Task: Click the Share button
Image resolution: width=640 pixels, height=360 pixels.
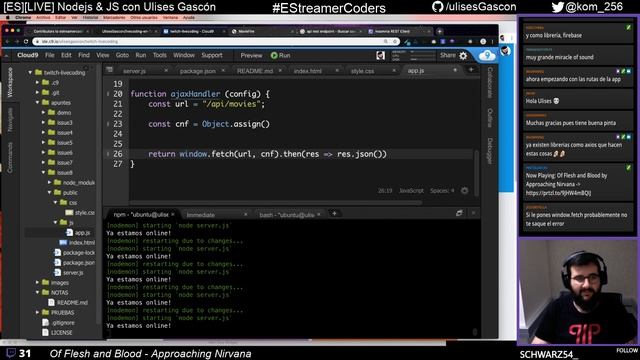Action: (x=447, y=55)
